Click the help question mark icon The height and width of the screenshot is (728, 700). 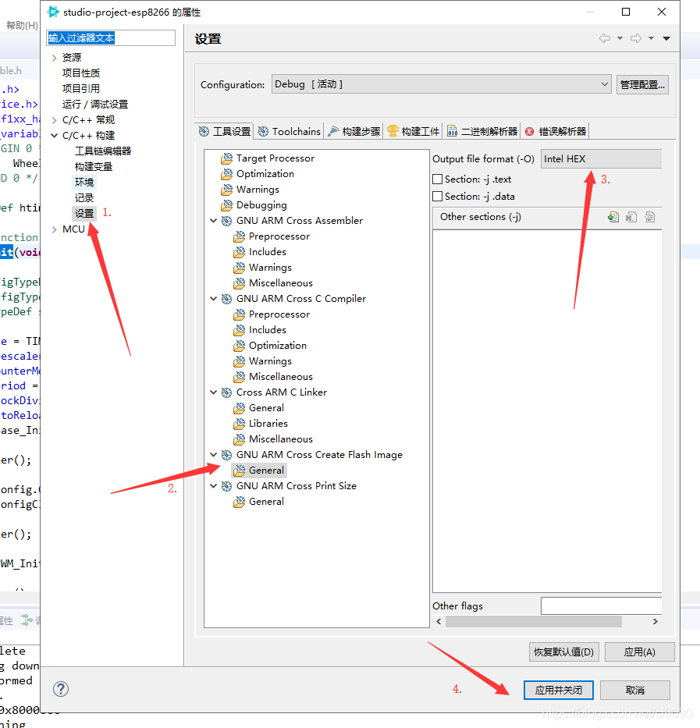pyautogui.click(x=61, y=689)
